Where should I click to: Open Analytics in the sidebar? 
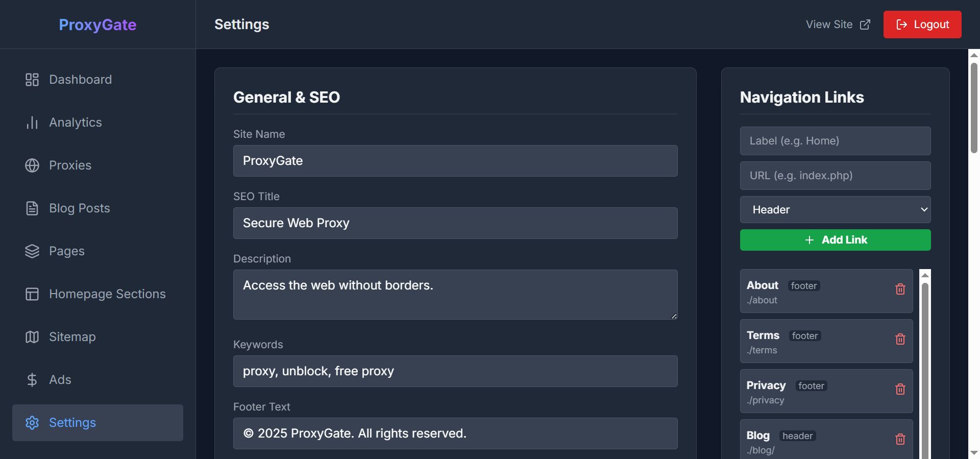click(x=76, y=123)
